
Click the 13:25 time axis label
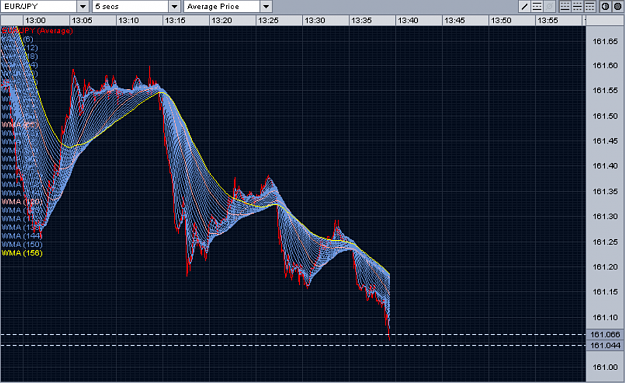click(x=268, y=20)
